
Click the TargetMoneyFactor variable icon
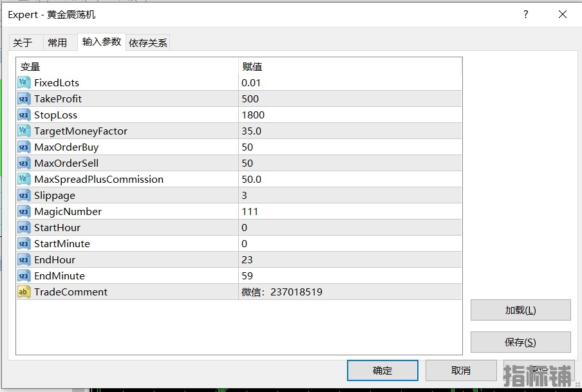[x=24, y=131]
